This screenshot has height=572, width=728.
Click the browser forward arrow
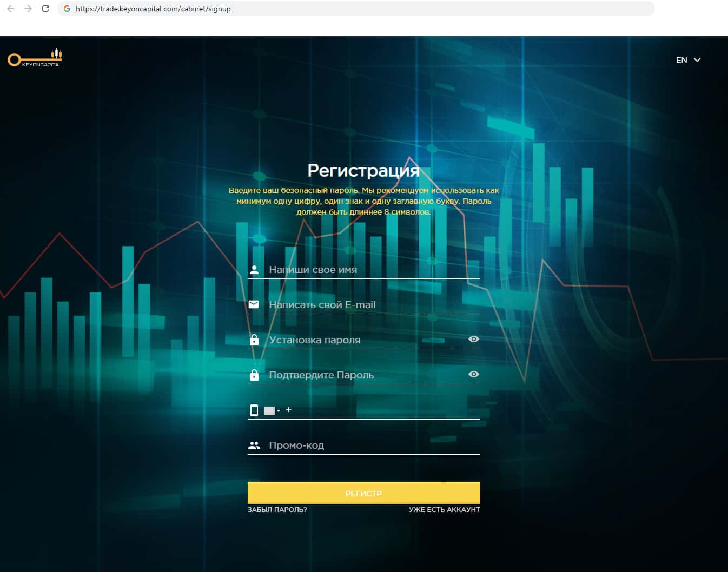coord(28,9)
